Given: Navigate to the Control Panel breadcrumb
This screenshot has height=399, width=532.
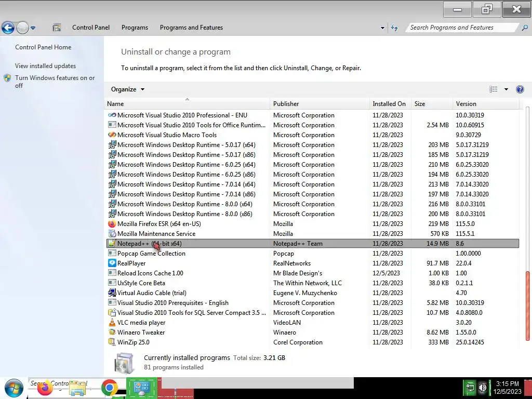Looking at the screenshot, I should coord(91,28).
